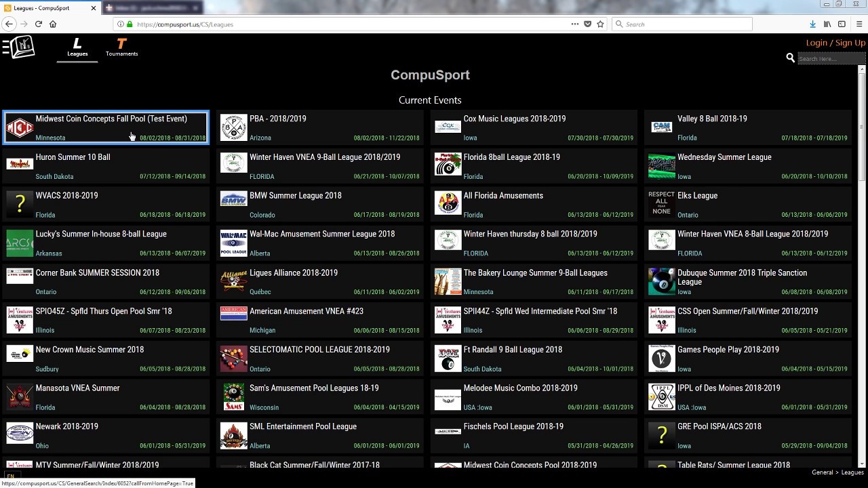
Task: Open Ft Randall 9 Ball League 2018
Action: [513, 350]
